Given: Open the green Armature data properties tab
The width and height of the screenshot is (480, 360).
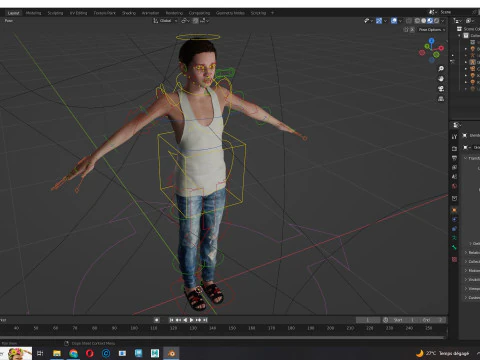Looking at the screenshot, I should pos(454,238).
